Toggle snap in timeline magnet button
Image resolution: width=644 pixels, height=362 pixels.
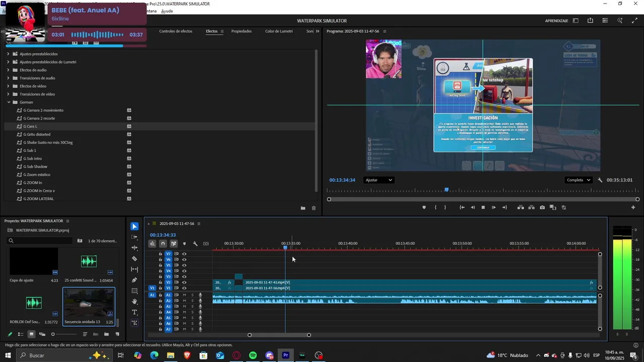(x=163, y=244)
